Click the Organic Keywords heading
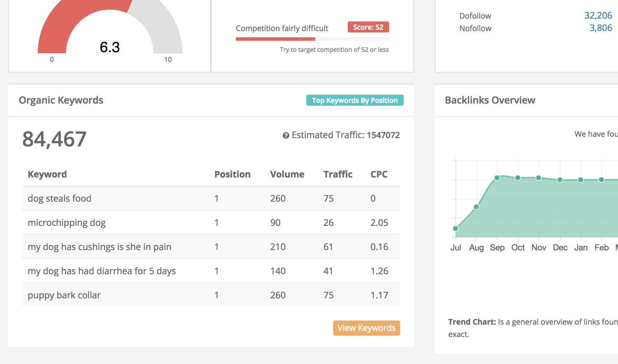Screen dimensions: 618x364 click(x=61, y=100)
